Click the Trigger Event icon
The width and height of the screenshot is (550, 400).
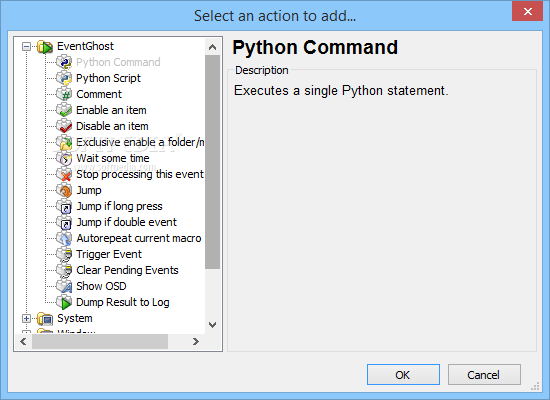64,254
